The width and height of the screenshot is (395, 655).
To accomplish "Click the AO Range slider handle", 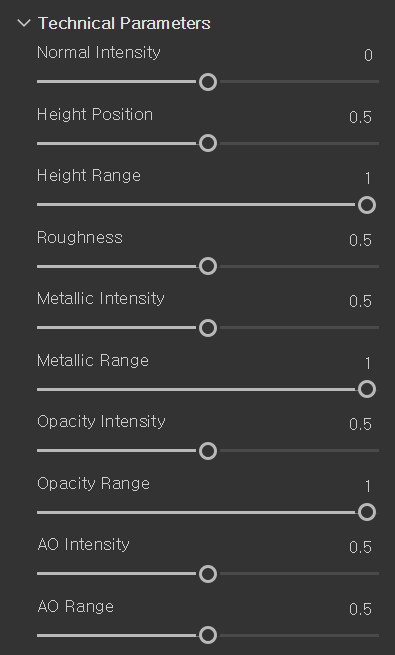I will click(208, 635).
